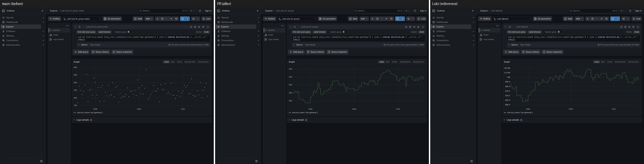
Task: Open Query history in the Loki (reference) panel
Action: coord(530,52)
